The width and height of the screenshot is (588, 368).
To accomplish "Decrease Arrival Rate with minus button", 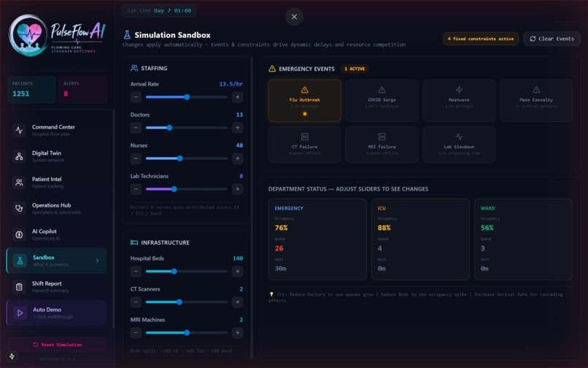I will click(x=136, y=97).
